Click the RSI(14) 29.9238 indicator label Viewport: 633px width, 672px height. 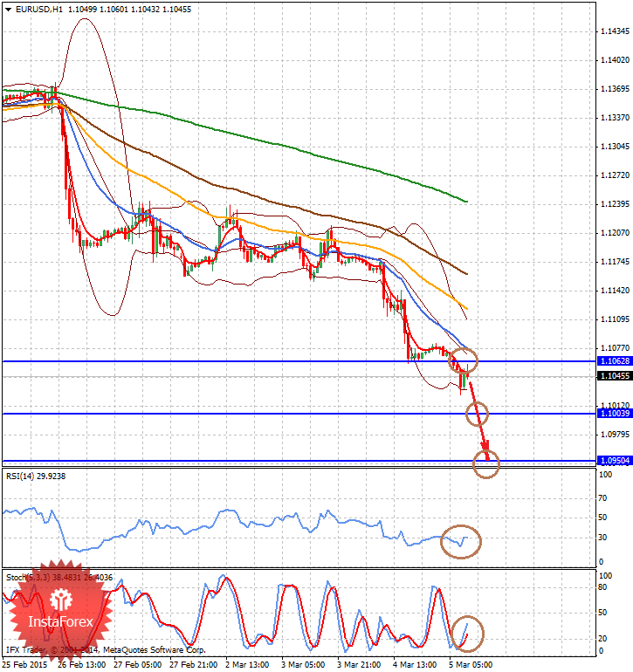click(36, 477)
